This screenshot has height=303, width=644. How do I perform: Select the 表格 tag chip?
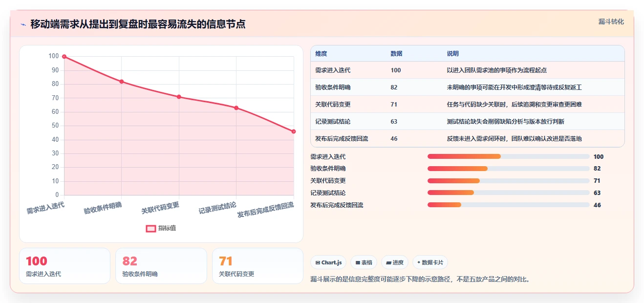[364, 262]
